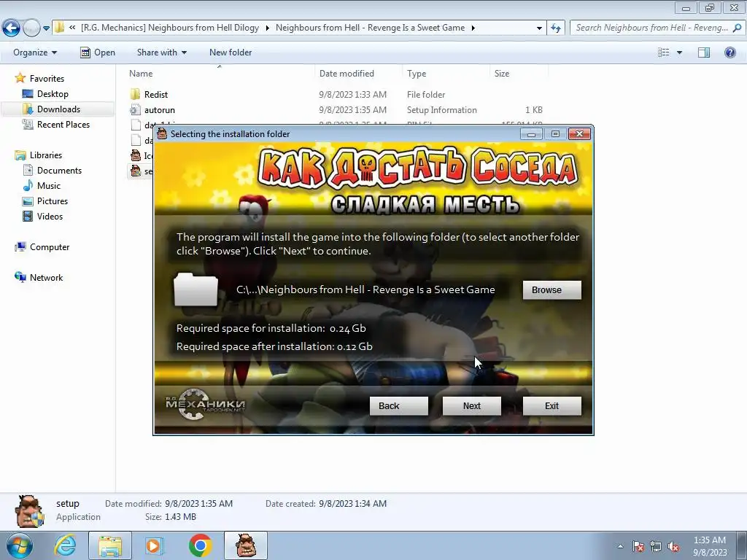747x560 pixels.
Task: Go back with Explorer's back arrow
Action: pos(12,28)
